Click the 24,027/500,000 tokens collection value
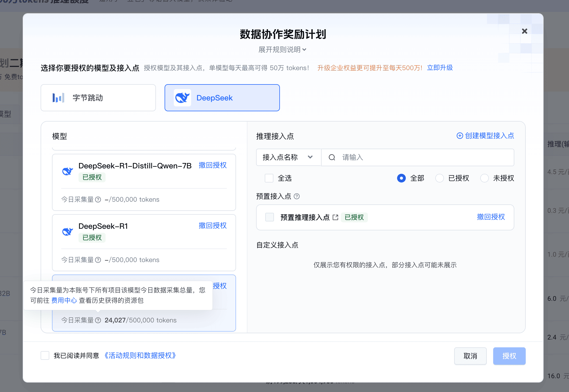This screenshot has width=569, height=392. 140,320
